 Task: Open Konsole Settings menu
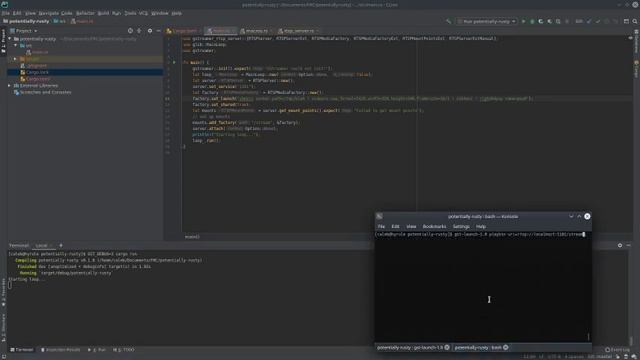(461, 227)
